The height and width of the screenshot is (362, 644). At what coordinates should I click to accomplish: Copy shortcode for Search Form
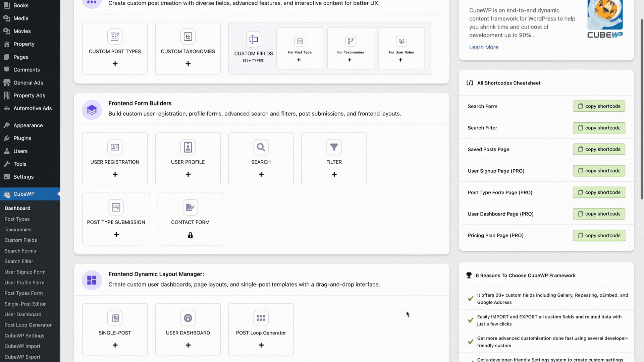tap(599, 106)
